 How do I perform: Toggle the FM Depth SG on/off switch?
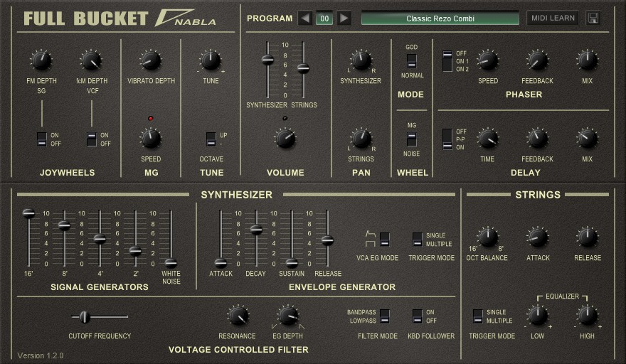click(x=42, y=139)
